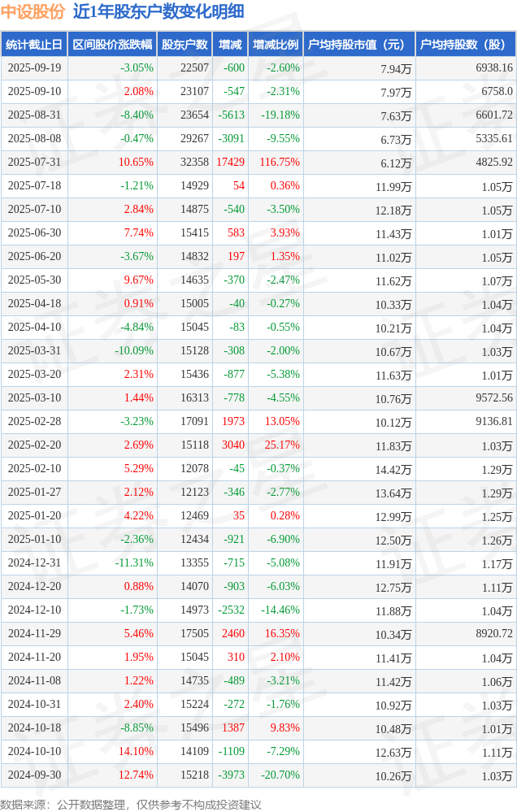Select the 增减比例 column header
517x812 pixels.
point(276,45)
